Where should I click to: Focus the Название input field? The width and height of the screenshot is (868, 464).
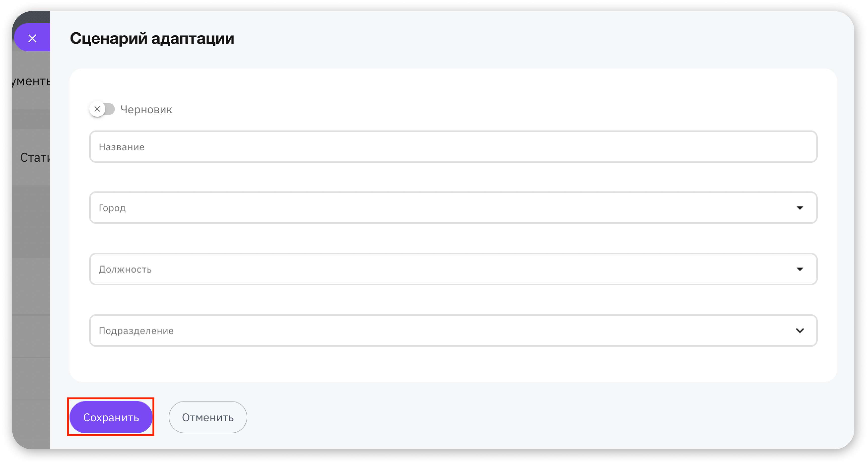click(453, 147)
